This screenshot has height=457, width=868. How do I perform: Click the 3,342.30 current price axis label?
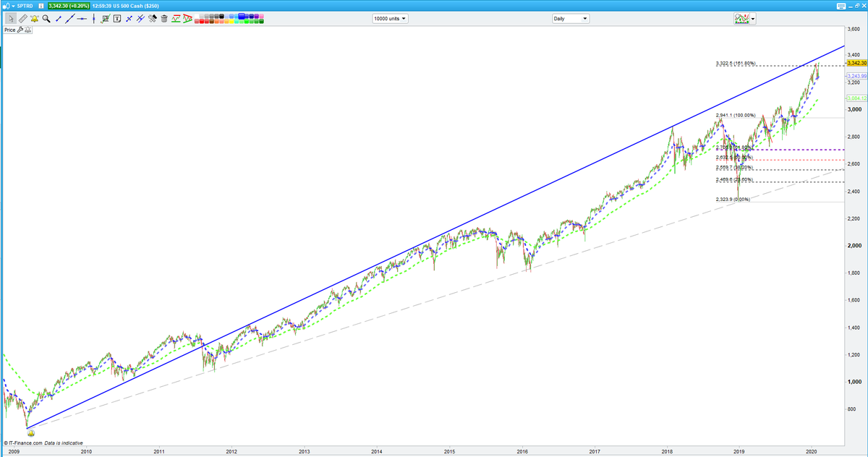coord(856,64)
